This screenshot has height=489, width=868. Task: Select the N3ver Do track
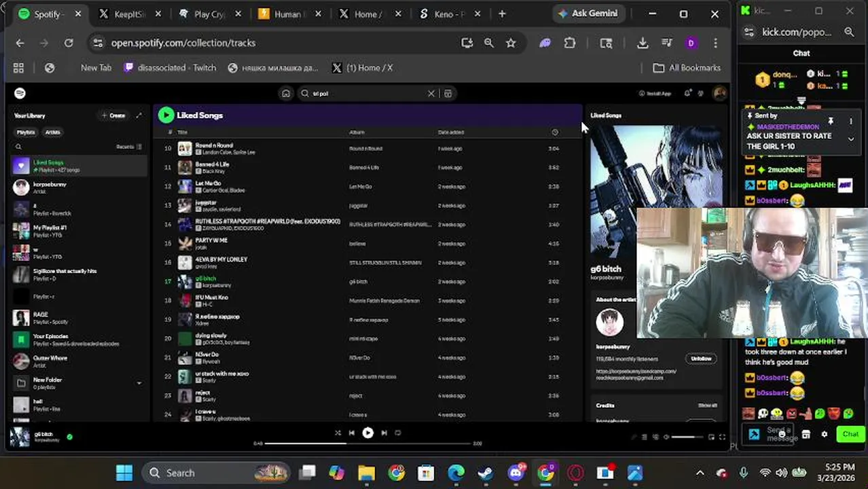click(x=367, y=357)
